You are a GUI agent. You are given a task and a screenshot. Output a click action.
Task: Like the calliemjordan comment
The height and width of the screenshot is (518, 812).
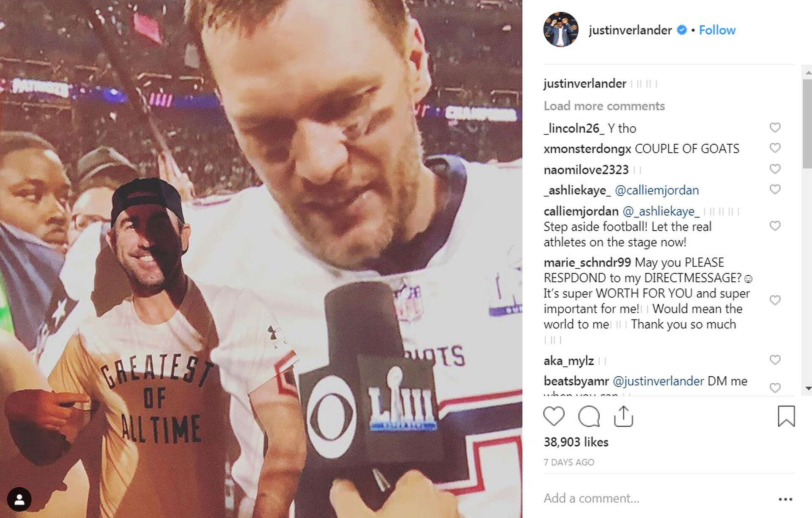[x=775, y=226]
